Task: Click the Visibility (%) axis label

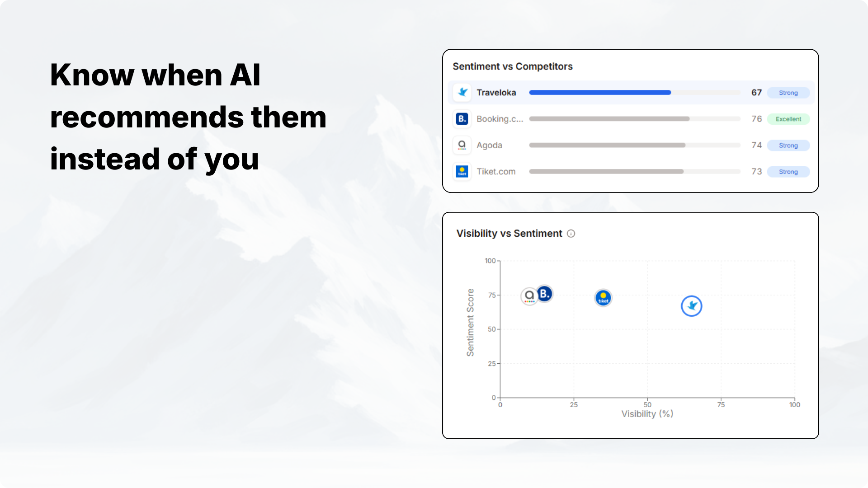Action: (x=647, y=414)
